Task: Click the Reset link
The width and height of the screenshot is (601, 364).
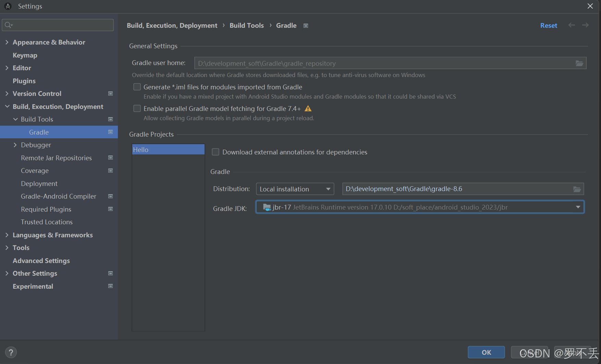Action: point(548,25)
